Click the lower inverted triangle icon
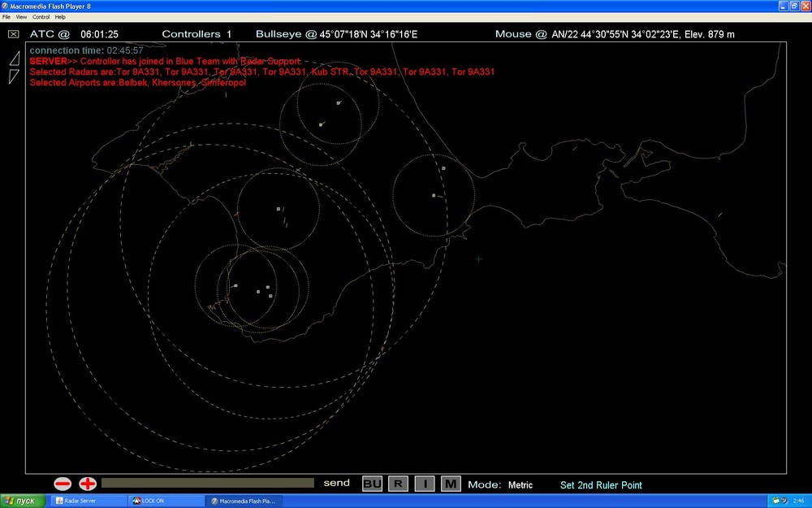Screen dimensions: 812x508 pos(14,76)
